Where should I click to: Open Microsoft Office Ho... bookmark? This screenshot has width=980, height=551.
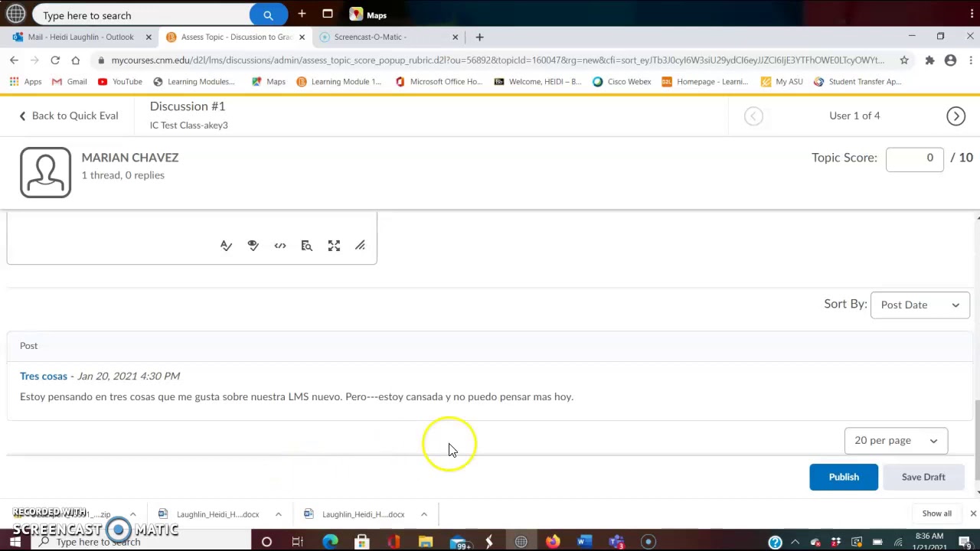pos(439,81)
